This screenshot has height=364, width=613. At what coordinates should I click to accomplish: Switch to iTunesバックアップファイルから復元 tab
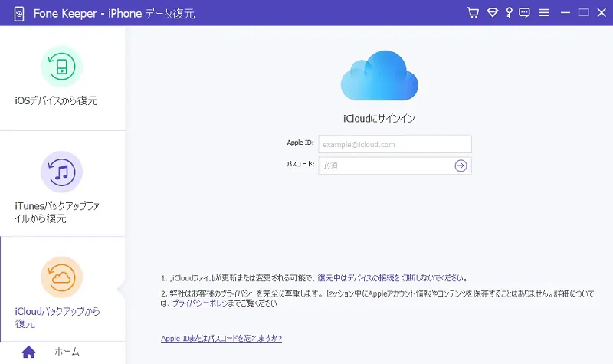(63, 184)
